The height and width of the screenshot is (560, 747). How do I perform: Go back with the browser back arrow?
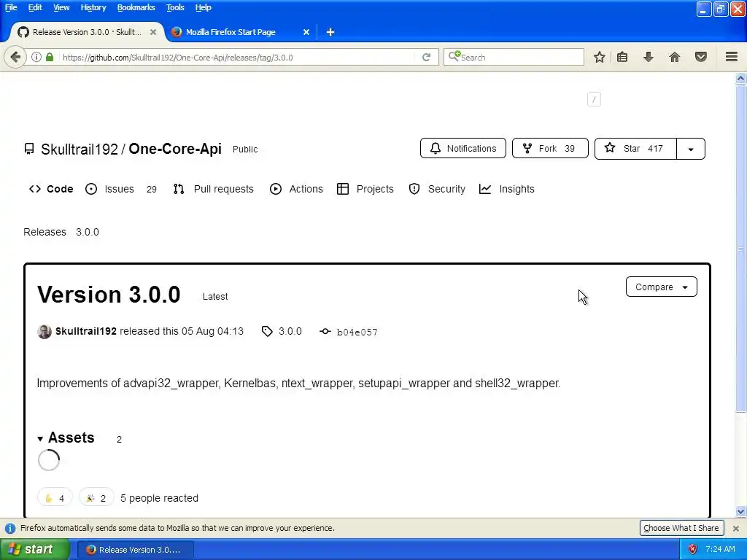[15, 58]
